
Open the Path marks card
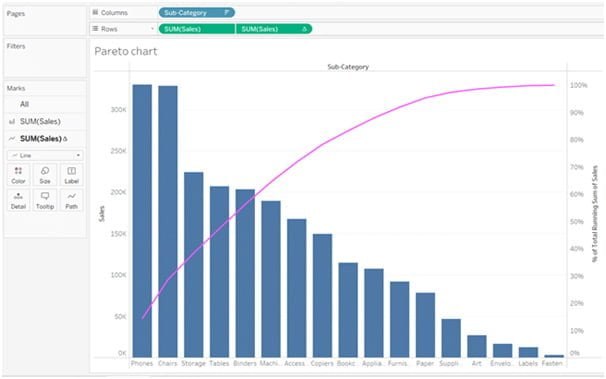point(71,201)
